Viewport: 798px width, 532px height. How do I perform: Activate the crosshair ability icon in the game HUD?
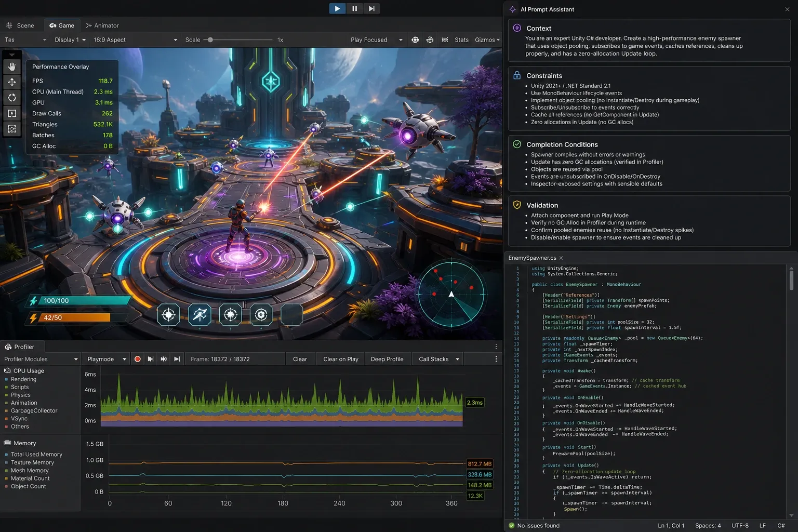pos(168,315)
